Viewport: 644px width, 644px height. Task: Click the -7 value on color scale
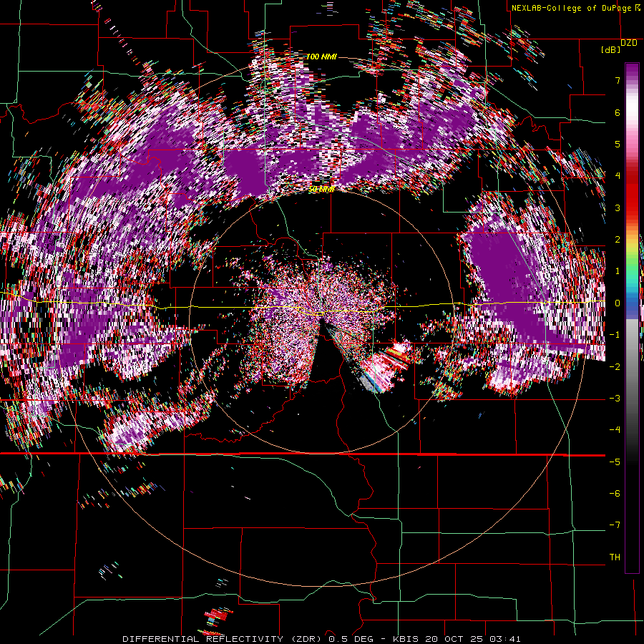pos(615,525)
